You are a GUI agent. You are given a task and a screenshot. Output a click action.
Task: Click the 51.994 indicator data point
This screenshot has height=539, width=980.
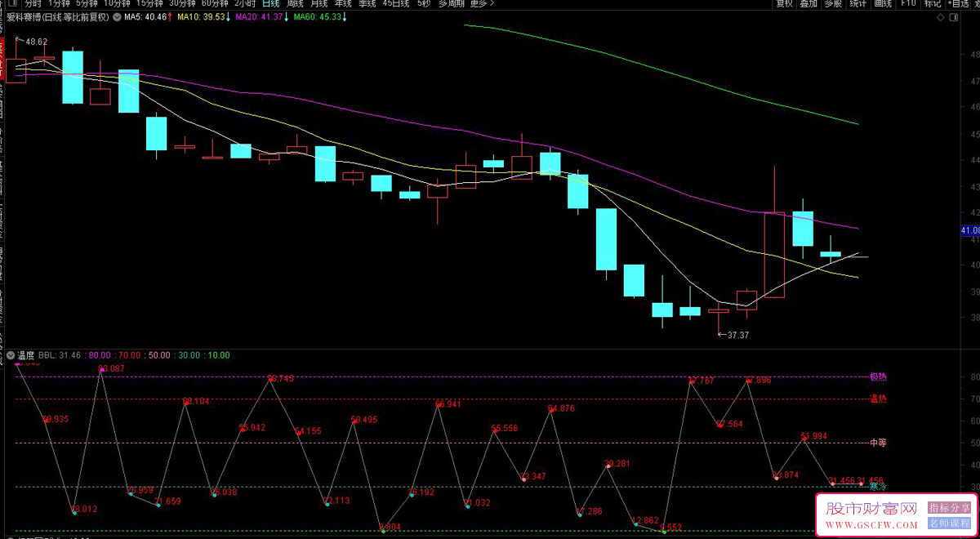click(814, 436)
